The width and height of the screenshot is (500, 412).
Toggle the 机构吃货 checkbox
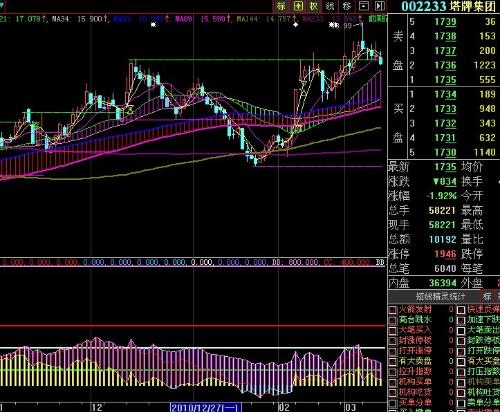pos(393,393)
